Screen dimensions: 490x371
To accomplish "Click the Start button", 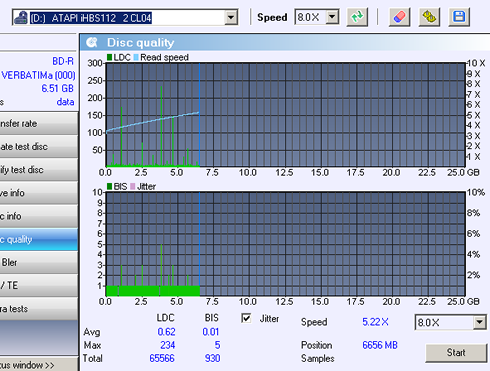I will 456,353.
